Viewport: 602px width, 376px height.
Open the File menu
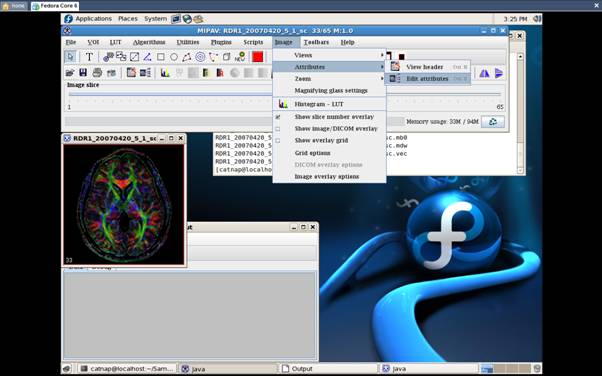click(71, 42)
